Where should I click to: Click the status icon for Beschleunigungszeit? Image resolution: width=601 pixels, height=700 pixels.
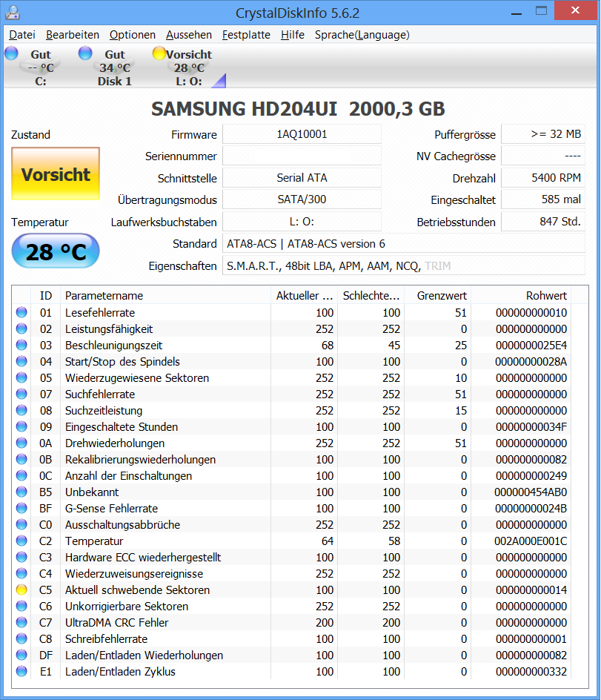[x=21, y=345]
